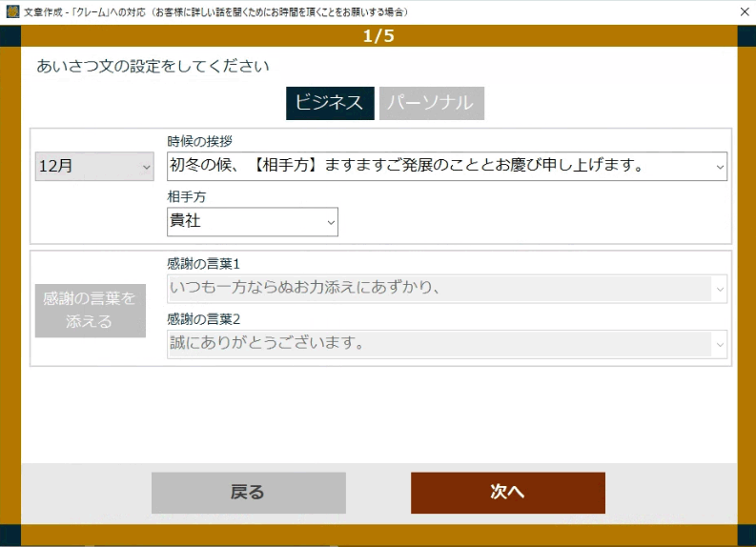Click the 感謝の言葉1 label

pos(203,264)
